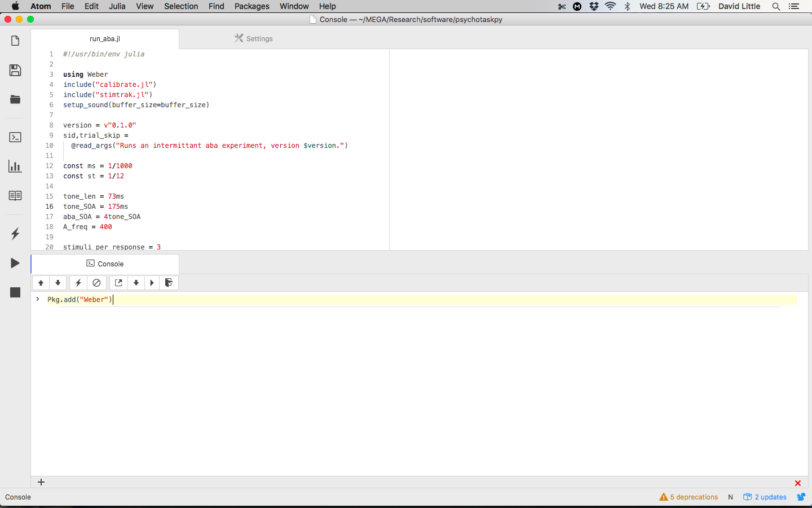Open the Selection menu
Viewport: 812px width, 508px height.
pyautogui.click(x=181, y=6)
